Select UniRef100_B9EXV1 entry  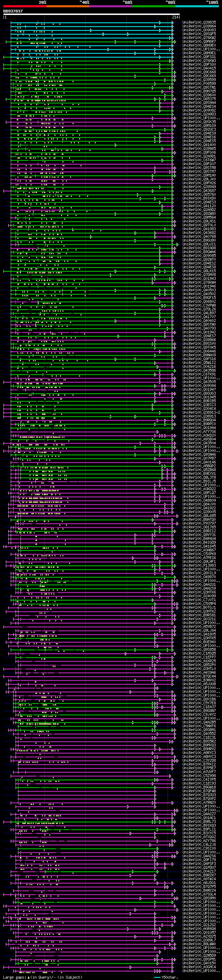click(x=199, y=473)
